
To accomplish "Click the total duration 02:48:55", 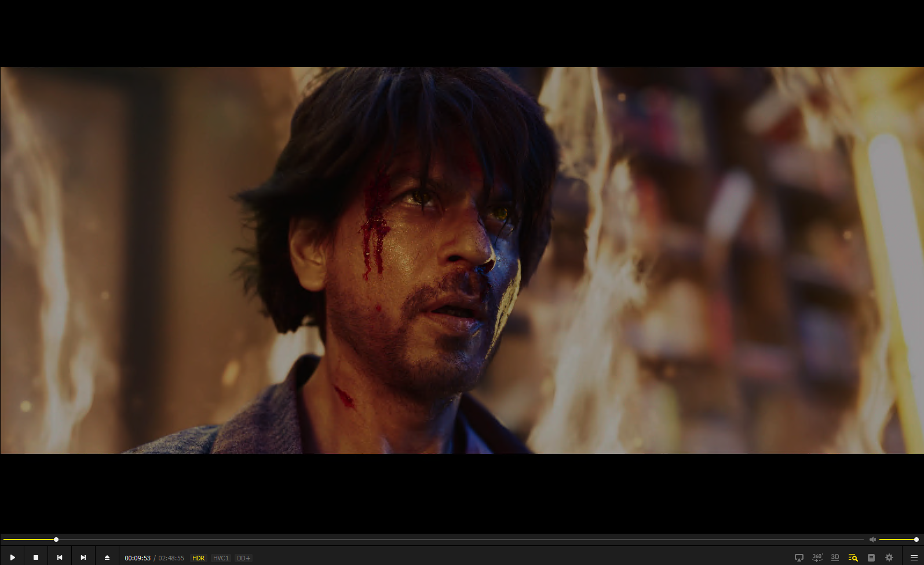I will tap(171, 558).
